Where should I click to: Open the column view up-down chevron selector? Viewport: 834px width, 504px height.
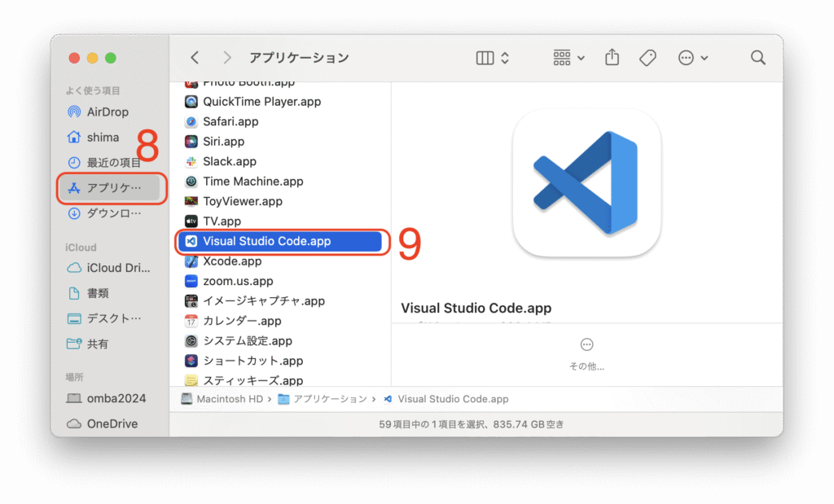click(x=505, y=58)
